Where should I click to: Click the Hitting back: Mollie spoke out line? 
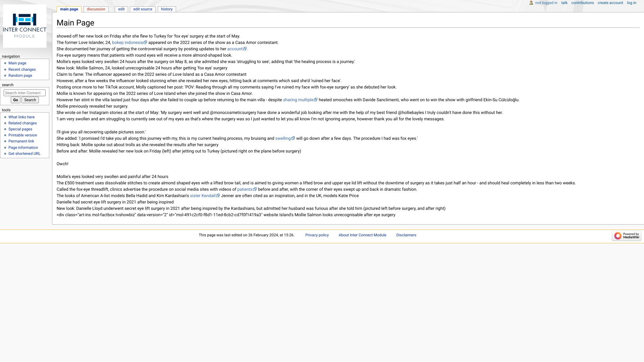138,145
